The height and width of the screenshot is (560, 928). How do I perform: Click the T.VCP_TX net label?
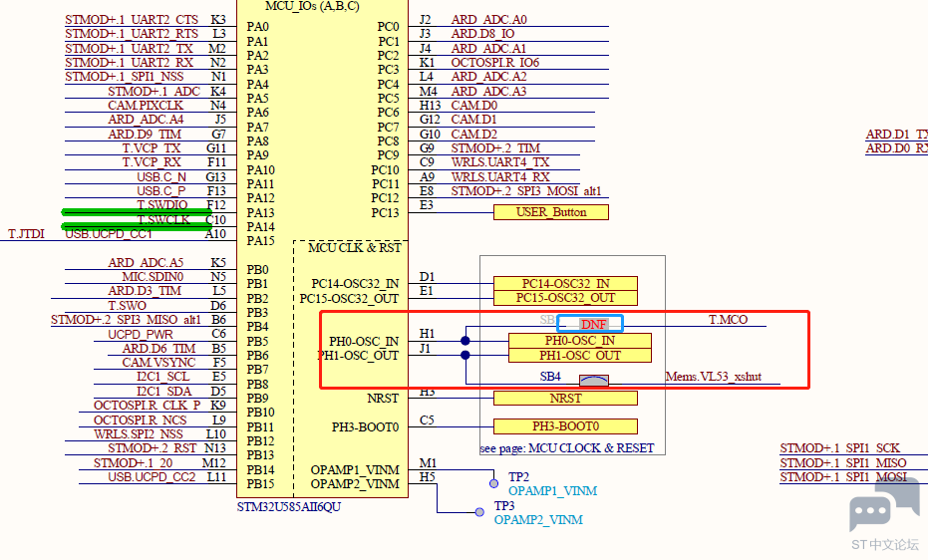pos(152,148)
